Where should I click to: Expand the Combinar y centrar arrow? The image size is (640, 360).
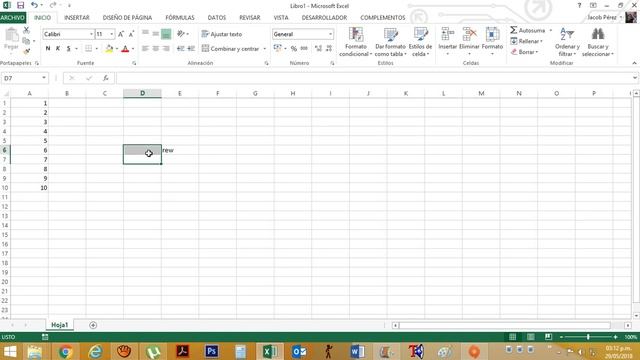(x=264, y=49)
